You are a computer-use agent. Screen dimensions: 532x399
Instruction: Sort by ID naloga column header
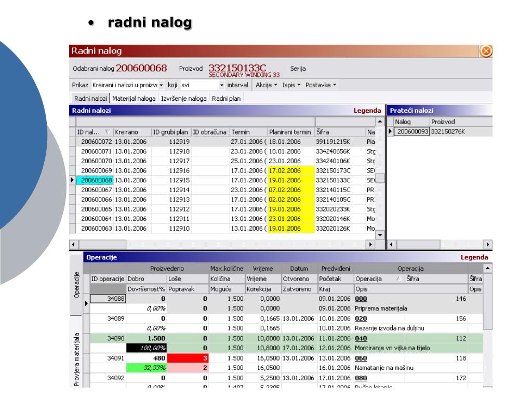click(x=95, y=132)
